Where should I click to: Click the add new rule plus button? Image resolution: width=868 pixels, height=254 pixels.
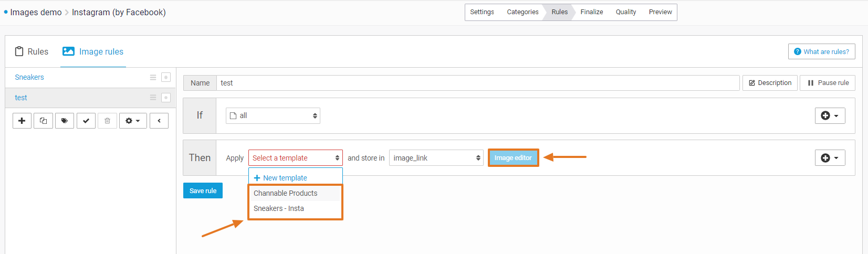[22, 121]
